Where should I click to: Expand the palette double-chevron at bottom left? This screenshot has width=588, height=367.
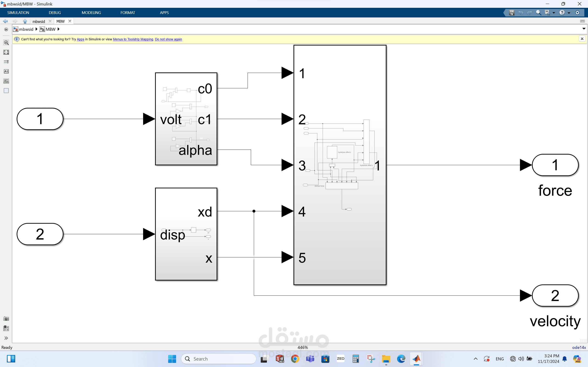6,338
